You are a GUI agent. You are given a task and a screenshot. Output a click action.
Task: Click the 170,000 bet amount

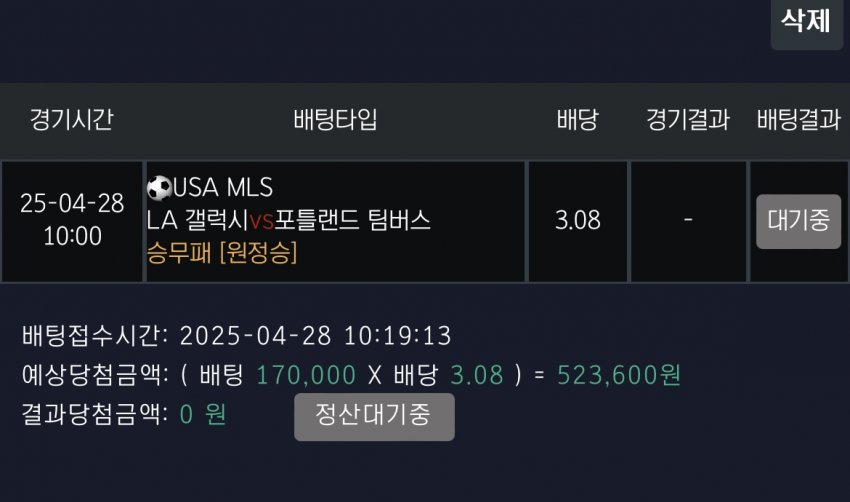(x=306, y=375)
